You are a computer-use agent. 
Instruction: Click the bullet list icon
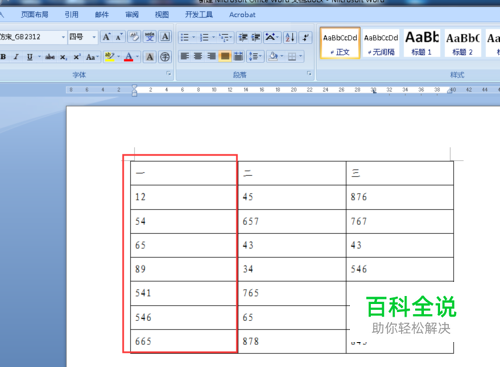[185, 37]
